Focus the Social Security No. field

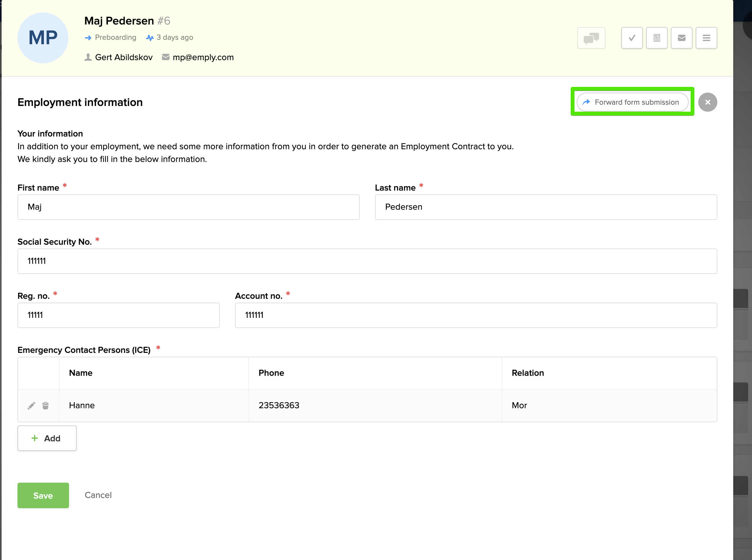point(367,261)
